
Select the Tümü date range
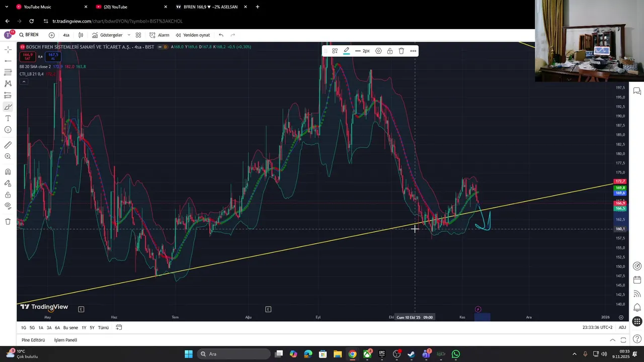click(103, 327)
